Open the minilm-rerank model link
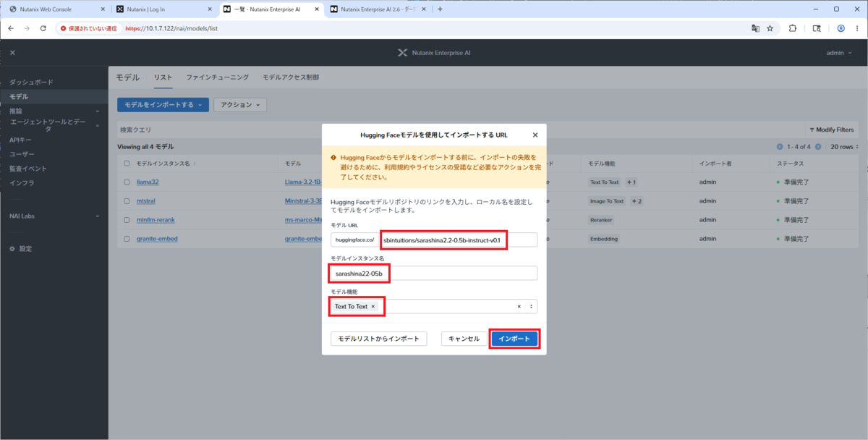This screenshot has height=440, width=868. coord(154,220)
